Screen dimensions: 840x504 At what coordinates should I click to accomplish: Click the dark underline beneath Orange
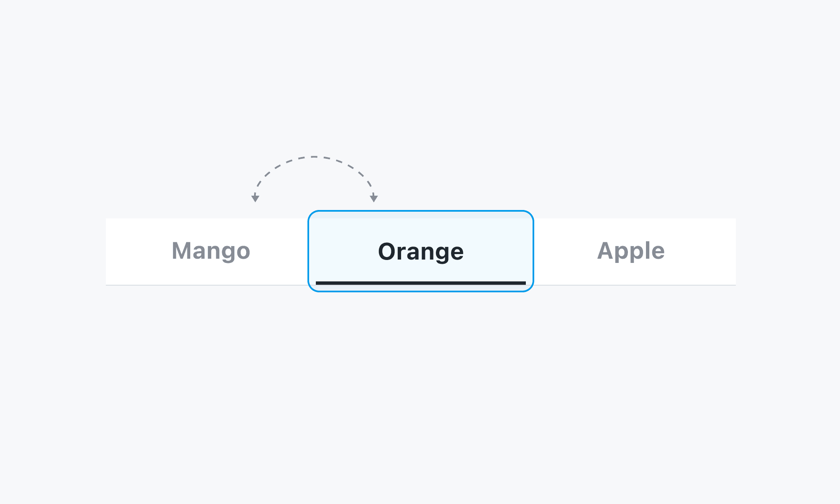[420, 283]
